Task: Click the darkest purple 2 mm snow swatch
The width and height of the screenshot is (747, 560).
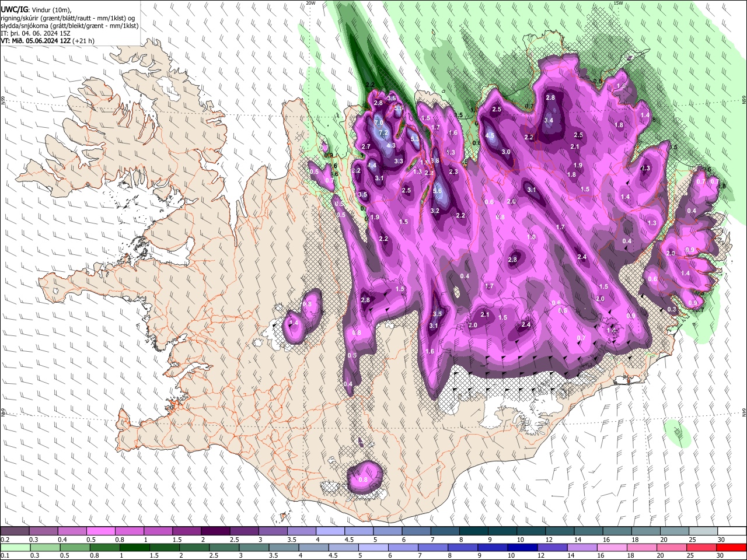Action: click(215, 531)
